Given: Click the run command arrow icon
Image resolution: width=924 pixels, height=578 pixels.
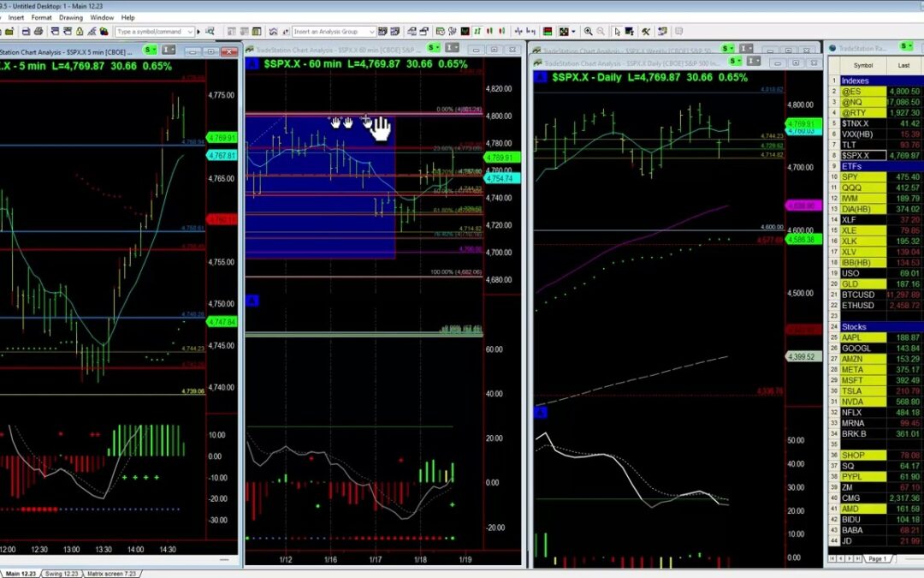Looking at the screenshot, I should tap(198, 32).
